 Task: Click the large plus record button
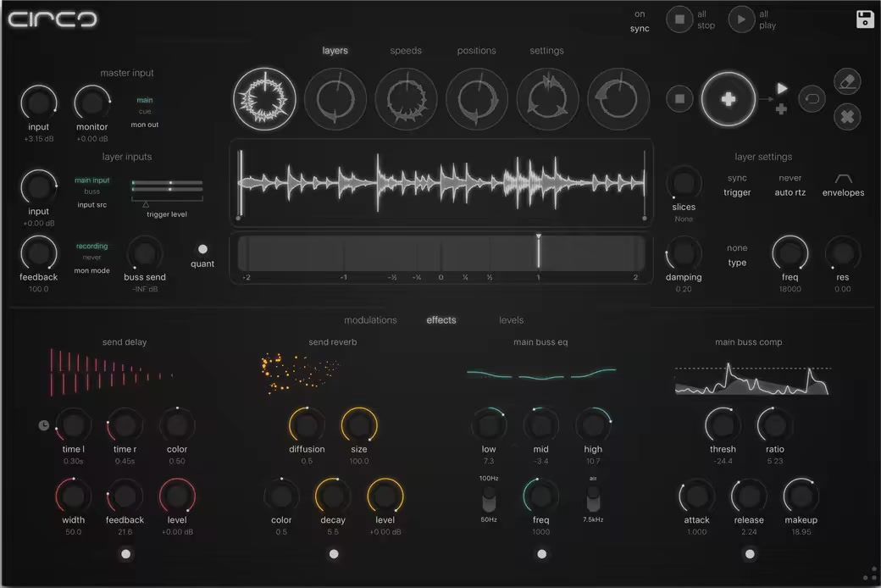pos(728,99)
